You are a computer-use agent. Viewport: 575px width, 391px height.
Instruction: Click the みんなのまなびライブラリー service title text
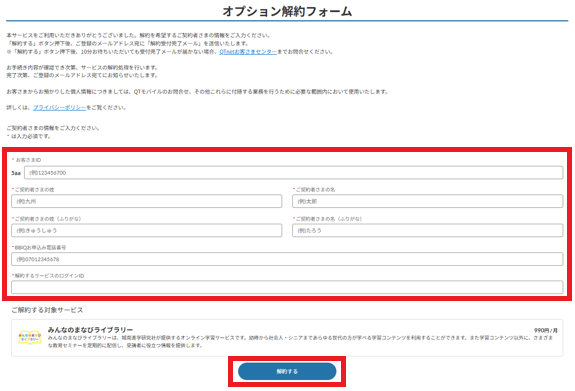click(90, 329)
